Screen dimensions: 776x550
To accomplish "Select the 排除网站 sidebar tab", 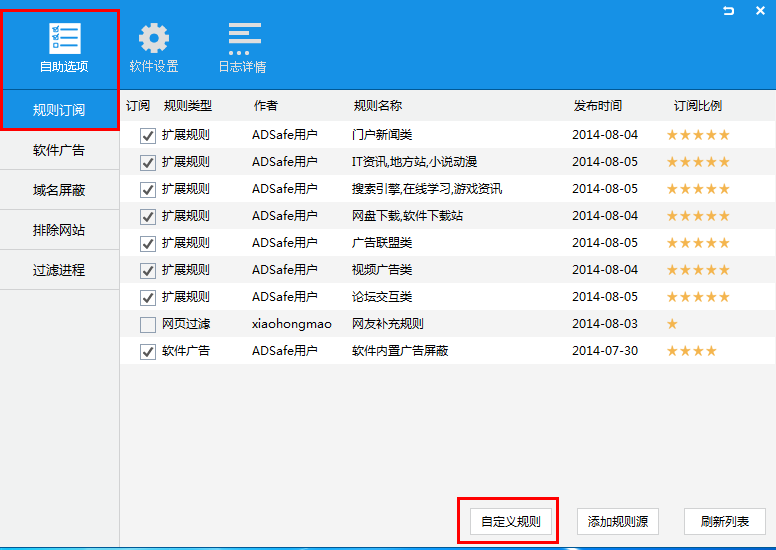I will (59, 230).
